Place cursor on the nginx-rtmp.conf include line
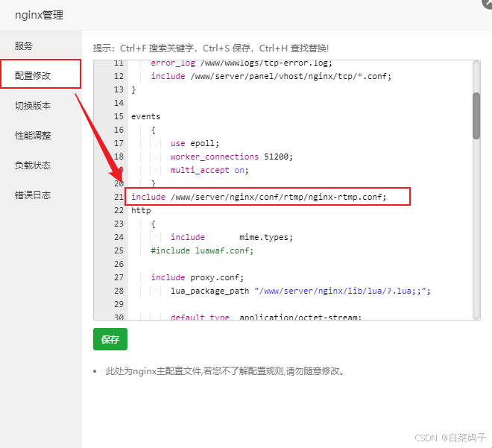Viewport: 492px width, 448px height. (x=269, y=197)
